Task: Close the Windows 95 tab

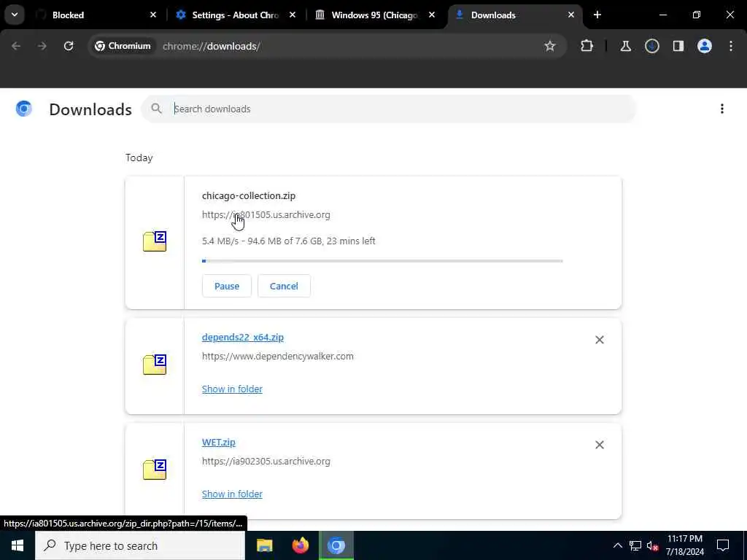Action: pos(432,15)
